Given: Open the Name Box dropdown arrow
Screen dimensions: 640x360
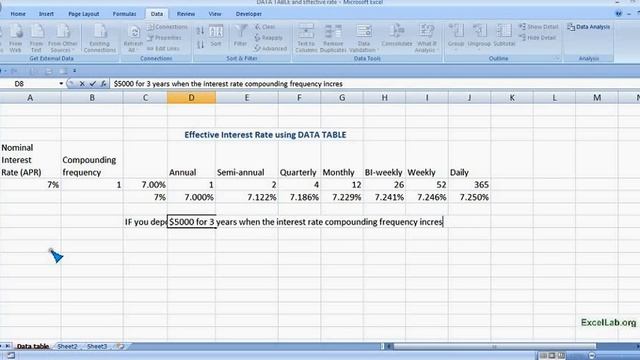Looking at the screenshot, I should tap(61, 84).
